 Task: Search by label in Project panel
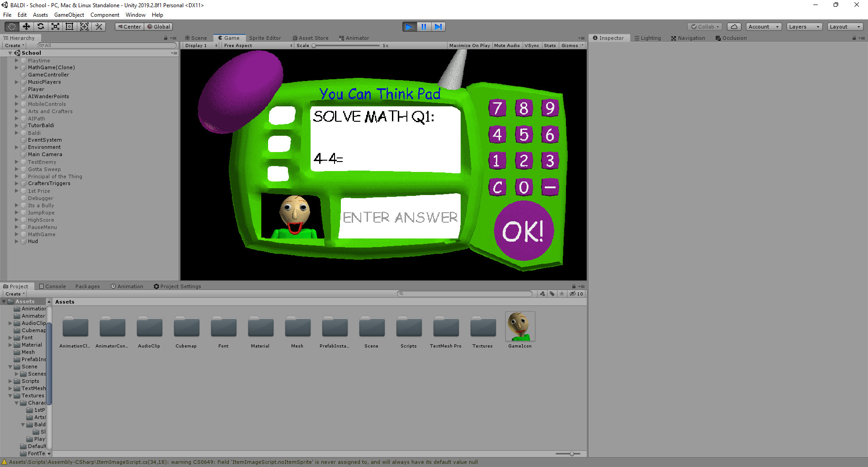coord(552,294)
